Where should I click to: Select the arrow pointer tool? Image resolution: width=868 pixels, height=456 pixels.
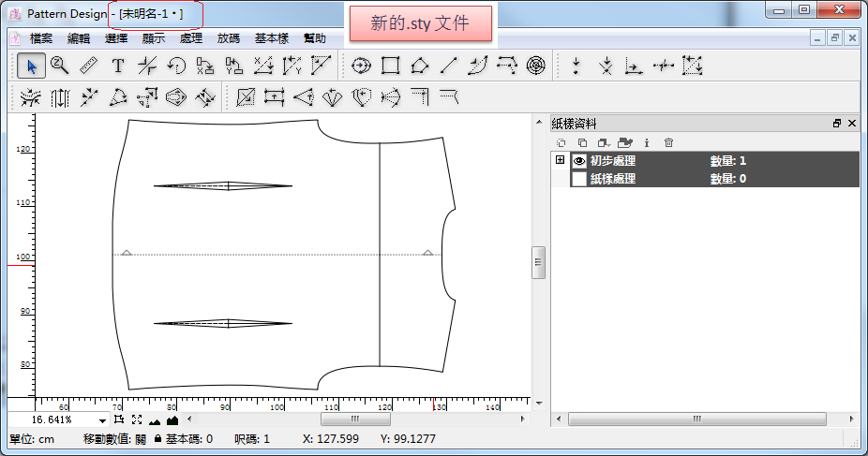[x=32, y=66]
